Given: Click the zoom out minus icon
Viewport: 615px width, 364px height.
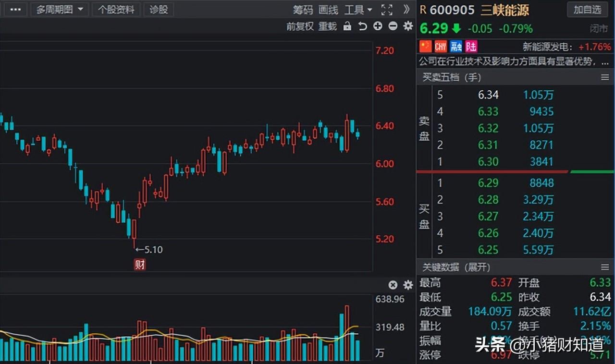Looking at the screenshot, I should (393, 26).
